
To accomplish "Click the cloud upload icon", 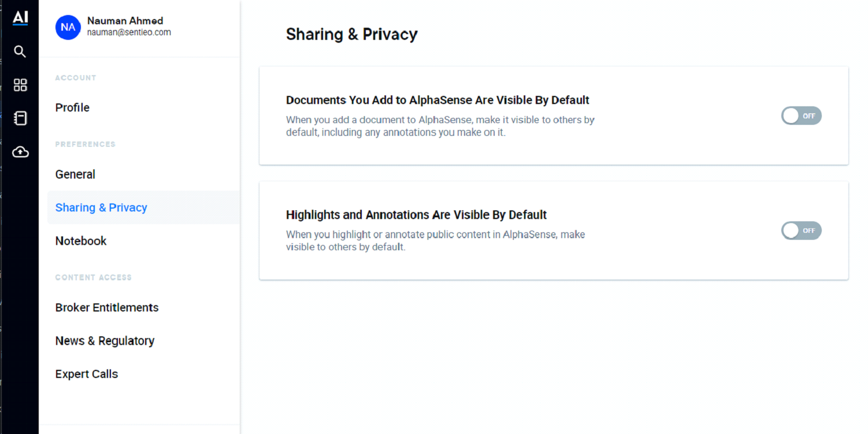I will pos(20,152).
